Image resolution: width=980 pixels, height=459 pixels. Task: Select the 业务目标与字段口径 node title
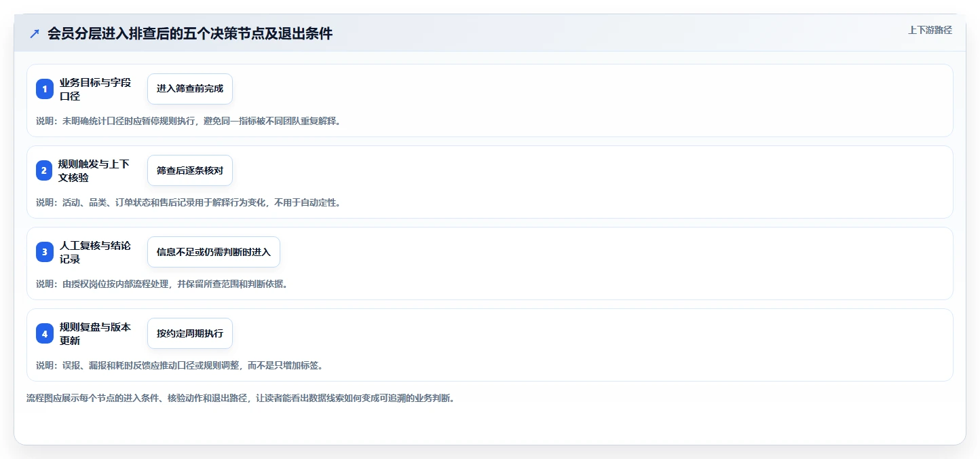[x=96, y=89]
